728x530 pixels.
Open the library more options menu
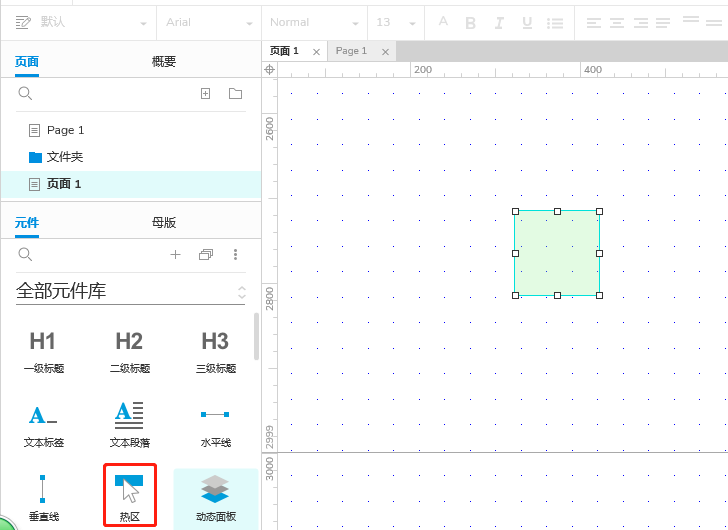(235, 254)
